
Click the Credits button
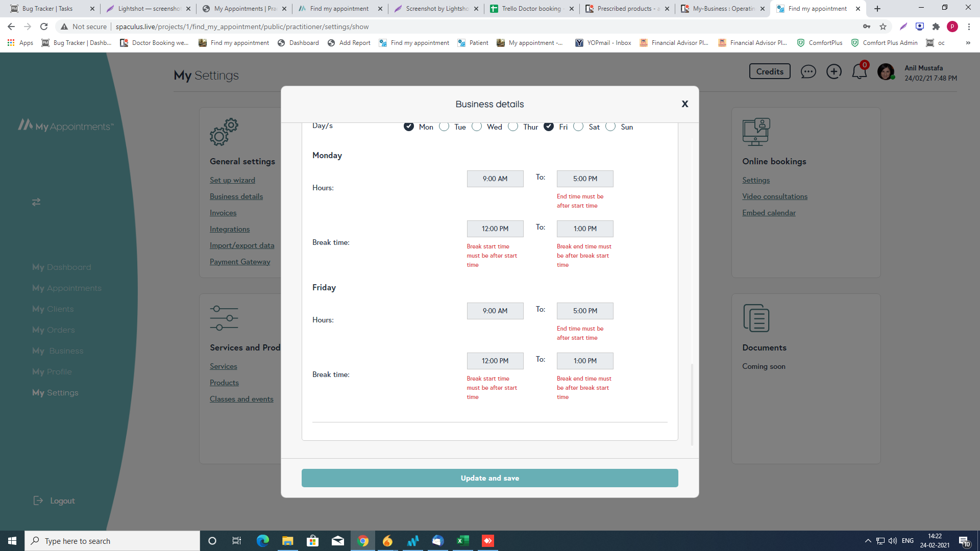(770, 71)
